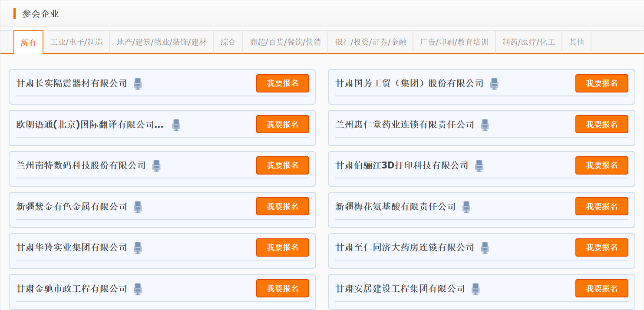Click 我要报名 for 兰州南特数码科技股份有限公司

(x=283, y=165)
